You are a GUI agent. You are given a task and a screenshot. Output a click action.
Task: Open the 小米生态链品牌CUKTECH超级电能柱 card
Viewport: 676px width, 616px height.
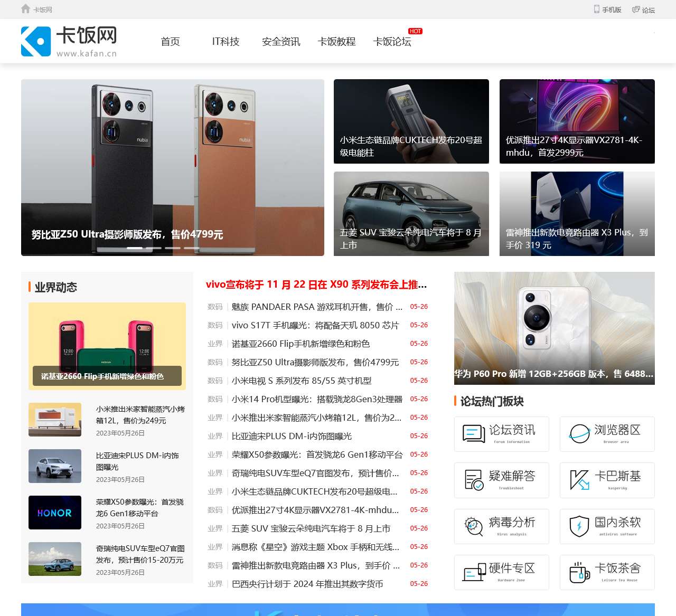click(x=411, y=121)
